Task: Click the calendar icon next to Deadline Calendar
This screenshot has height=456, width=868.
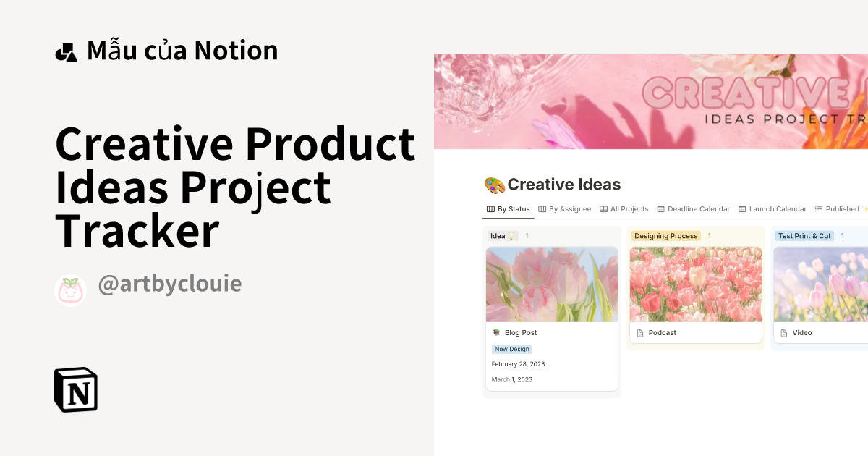Action: tap(660, 208)
